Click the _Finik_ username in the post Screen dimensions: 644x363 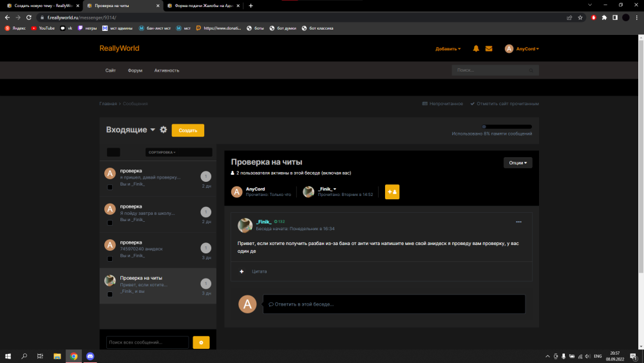click(263, 222)
